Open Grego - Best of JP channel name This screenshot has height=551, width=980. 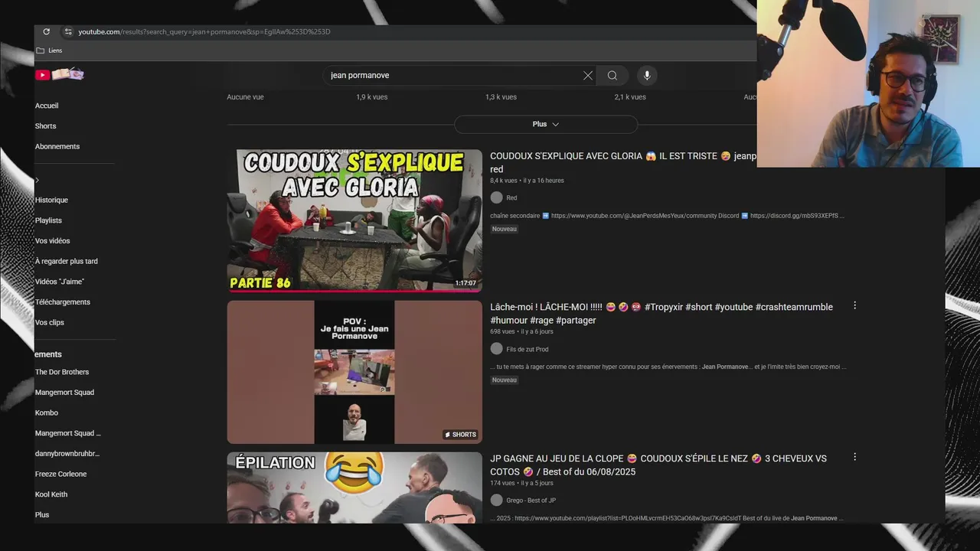point(531,501)
